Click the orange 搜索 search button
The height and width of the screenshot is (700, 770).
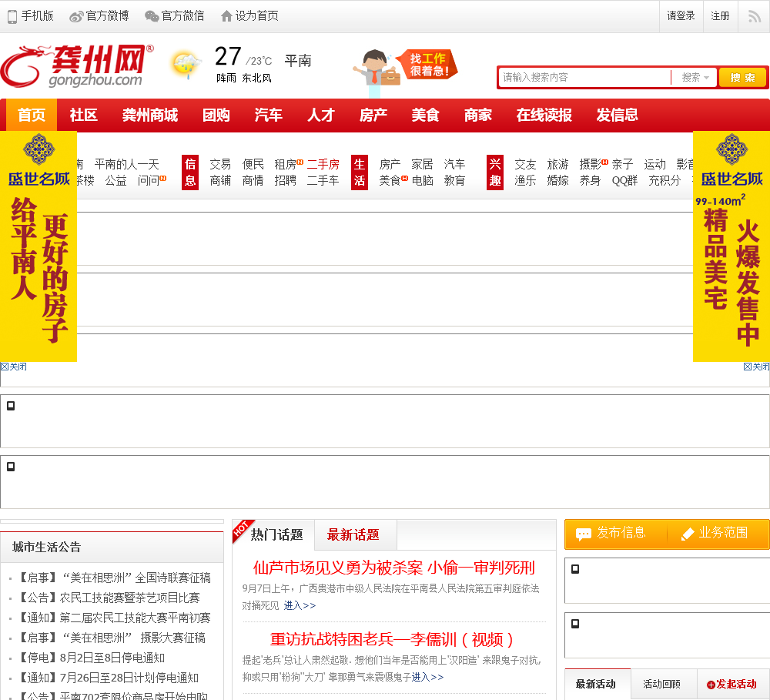742,78
